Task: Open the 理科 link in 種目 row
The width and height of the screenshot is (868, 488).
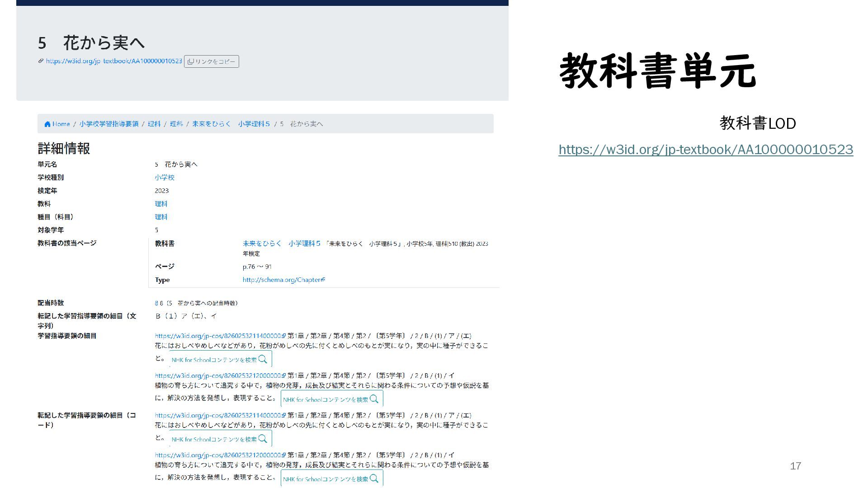Action: click(161, 217)
